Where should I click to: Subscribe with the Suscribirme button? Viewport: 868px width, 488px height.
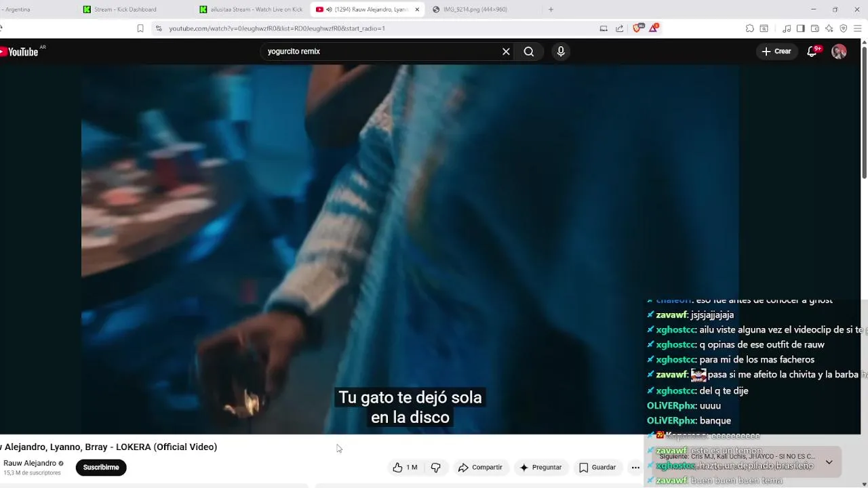[x=101, y=467]
